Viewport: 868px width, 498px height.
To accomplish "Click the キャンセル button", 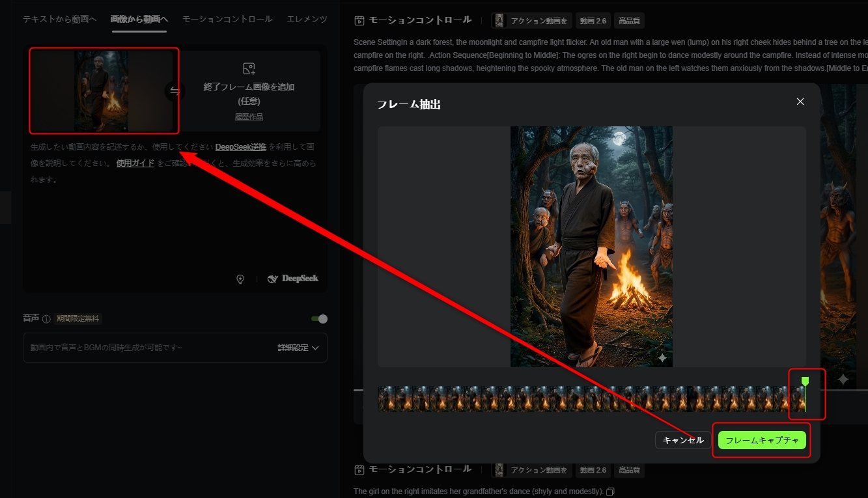I will (682, 441).
